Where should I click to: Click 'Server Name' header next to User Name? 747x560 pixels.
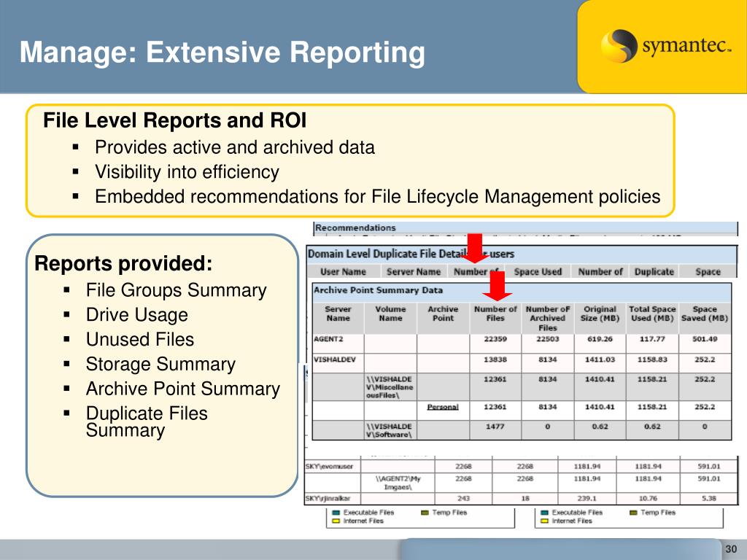[x=414, y=271]
